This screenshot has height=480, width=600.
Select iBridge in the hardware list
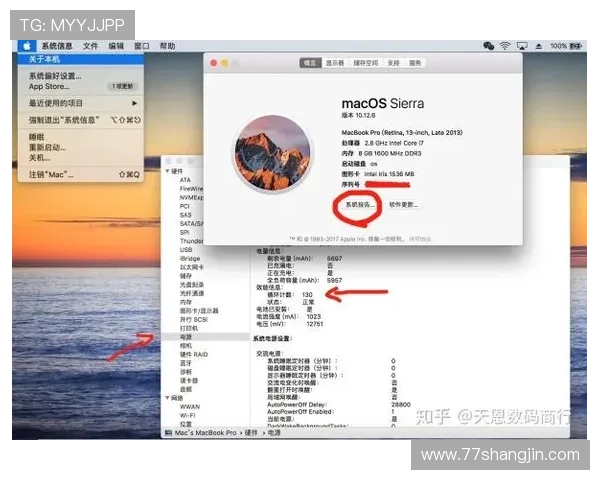click(x=190, y=258)
